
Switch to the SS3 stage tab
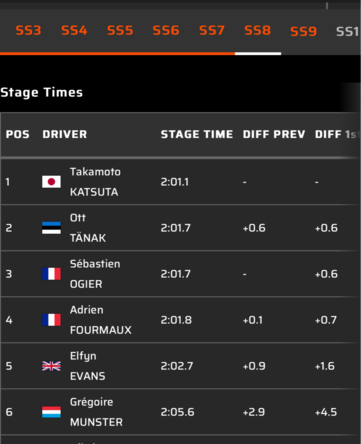tap(28, 31)
